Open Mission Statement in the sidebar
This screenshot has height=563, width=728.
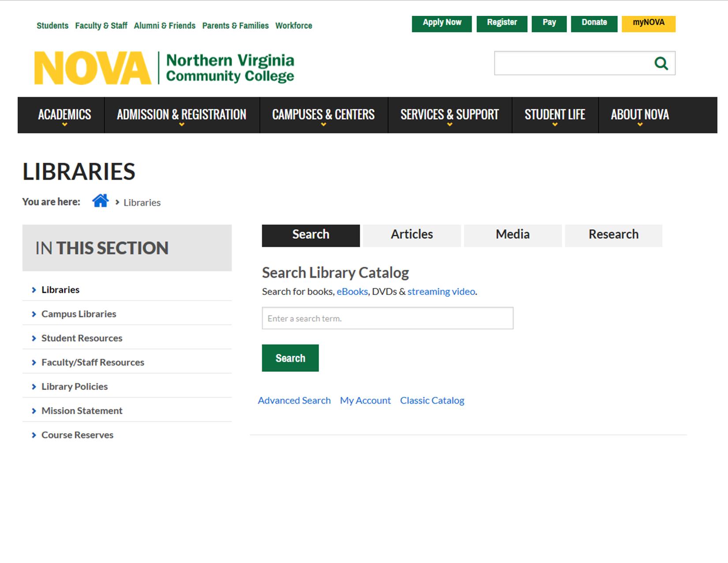pos(82,411)
